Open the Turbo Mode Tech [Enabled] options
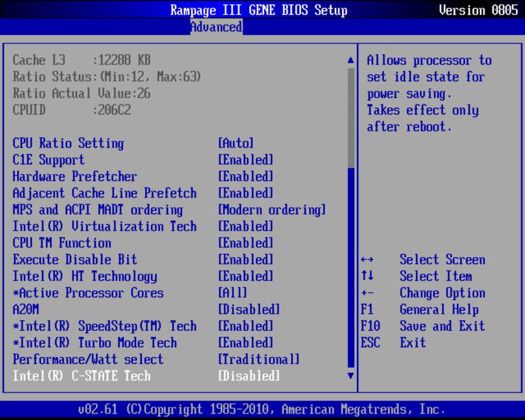 coord(246,343)
